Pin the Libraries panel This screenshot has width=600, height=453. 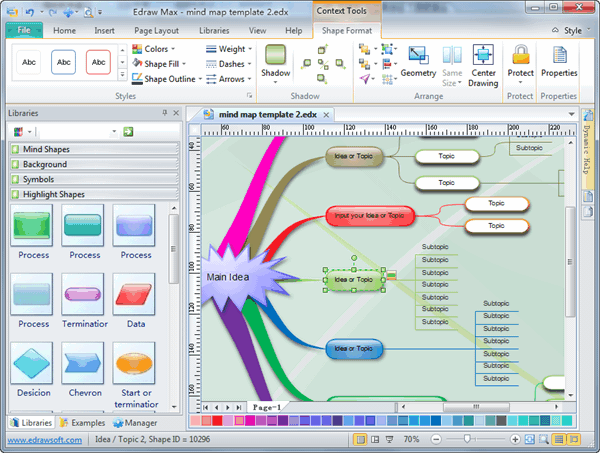[x=164, y=114]
